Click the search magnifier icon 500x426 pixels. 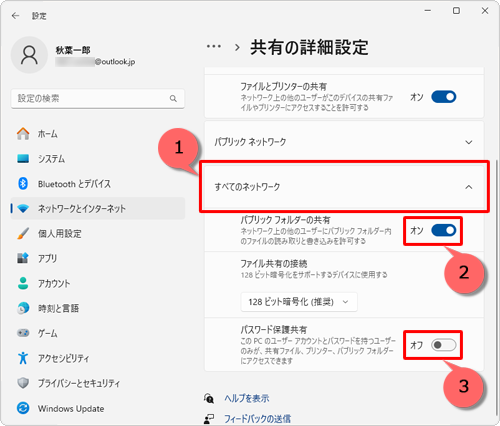coord(173,98)
